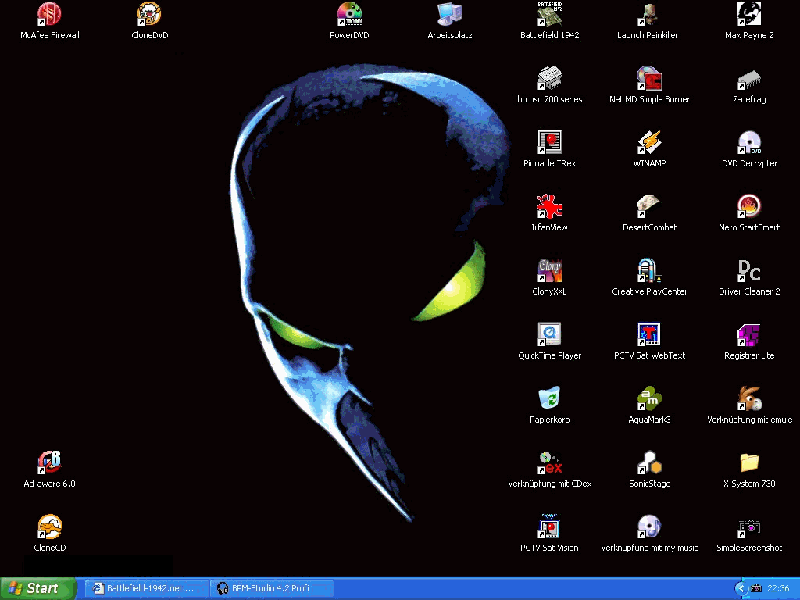Open the Papierkorb recycle bin
The width and height of the screenshot is (800, 600).
coord(549,399)
